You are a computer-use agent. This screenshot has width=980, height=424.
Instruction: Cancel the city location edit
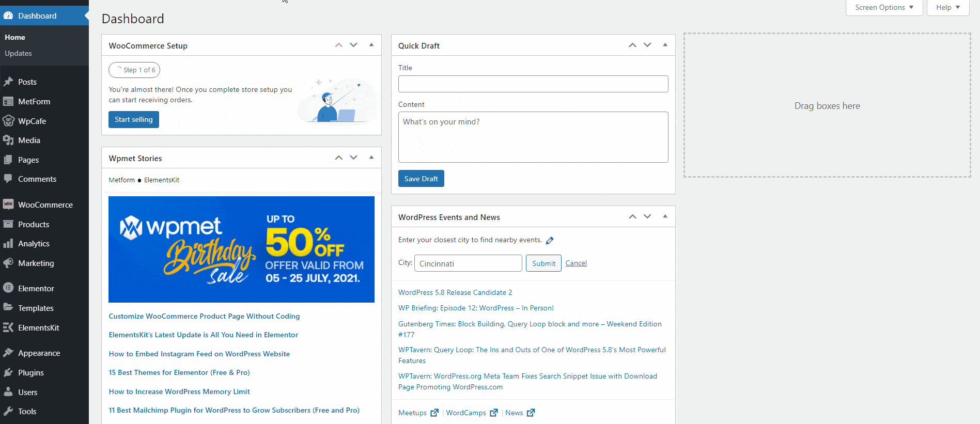576,263
